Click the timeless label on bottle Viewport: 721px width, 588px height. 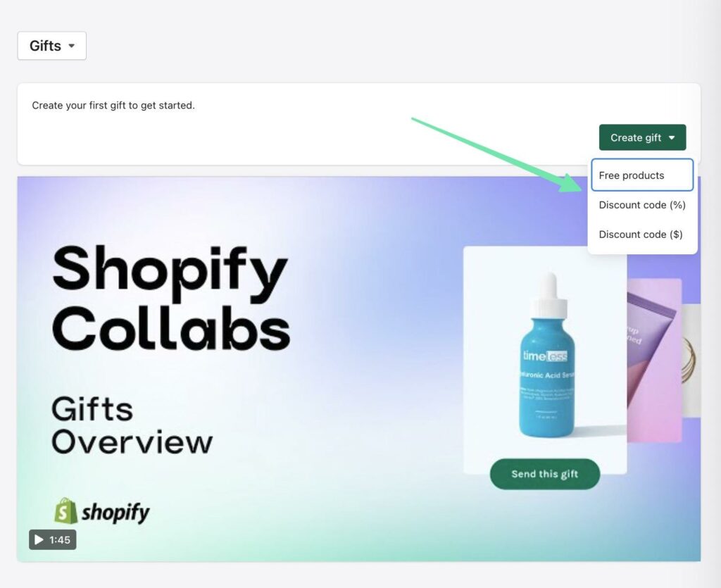tap(546, 356)
